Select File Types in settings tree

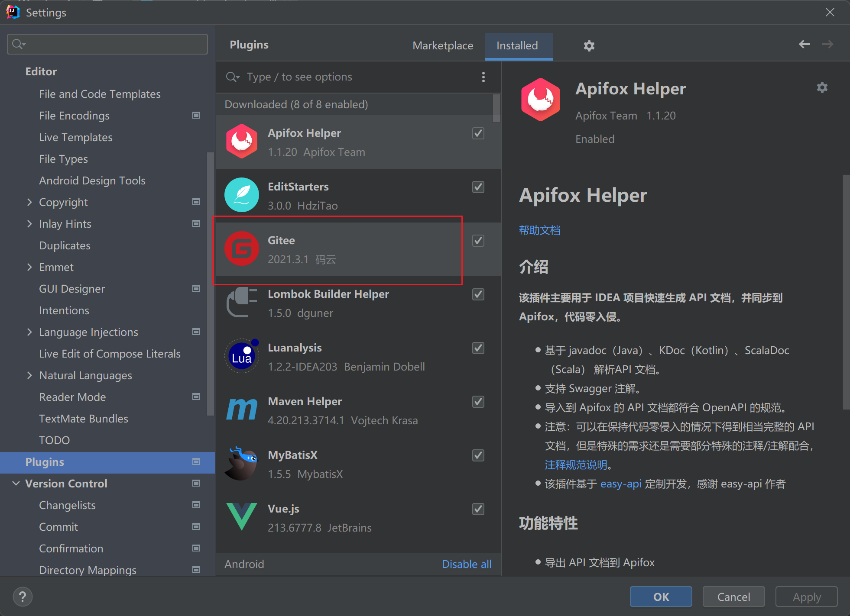click(x=63, y=159)
